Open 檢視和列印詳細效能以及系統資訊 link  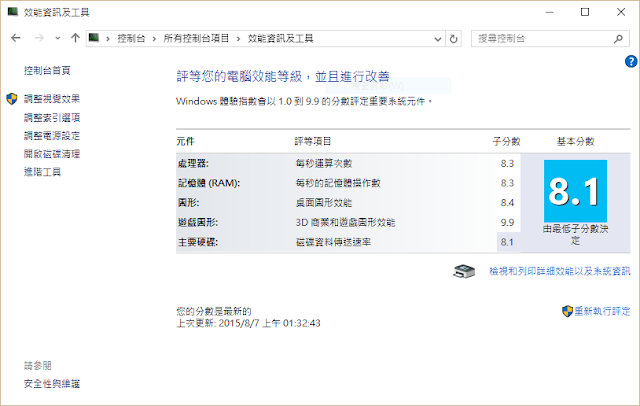(560, 271)
